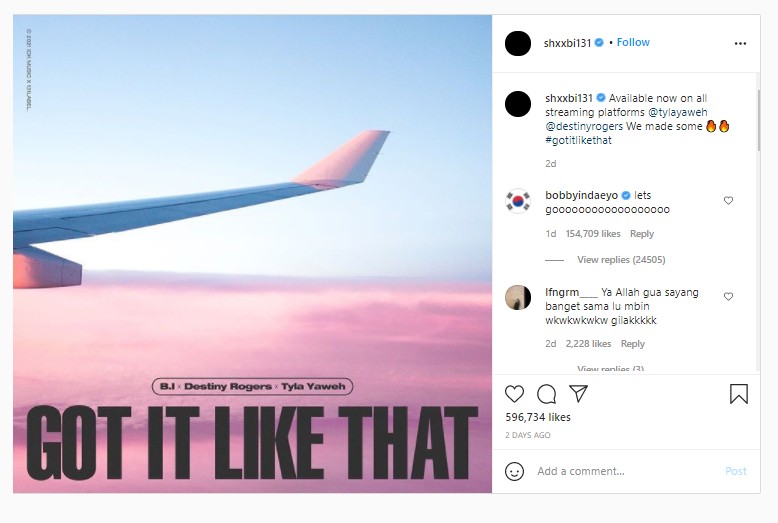Open the #gotitlikethat hashtag
The height and width of the screenshot is (523, 778).
578,141
